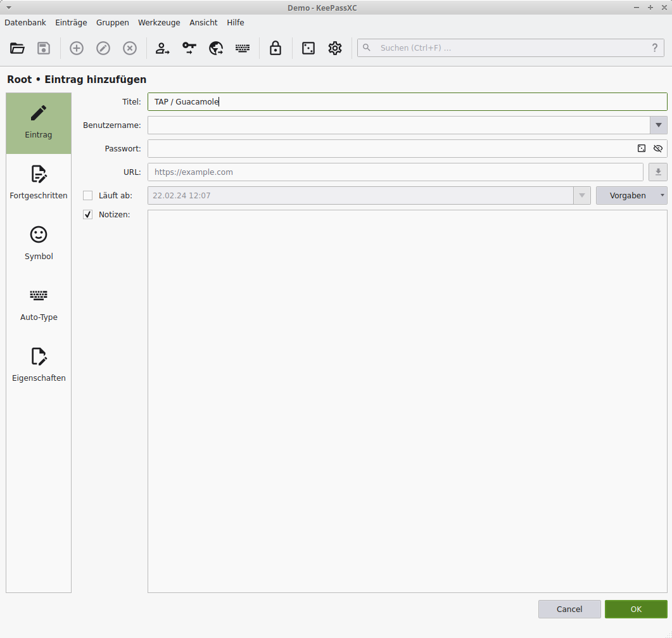The width and height of the screenshot is (672, 638).
Task: Click the copy URL globe icon
Action: (216, 48)
